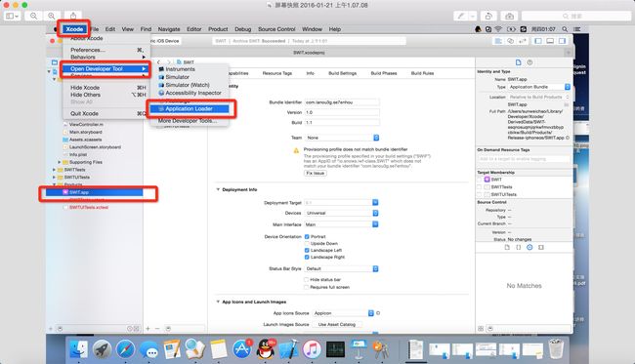The image size is (635, 364).
Task: Click the Wi-Fi icon in menu bar
Action: (x=498, y=29)
